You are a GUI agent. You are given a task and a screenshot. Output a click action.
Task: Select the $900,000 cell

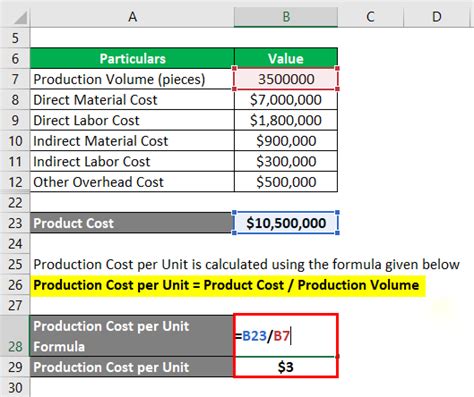pos(286,141)
